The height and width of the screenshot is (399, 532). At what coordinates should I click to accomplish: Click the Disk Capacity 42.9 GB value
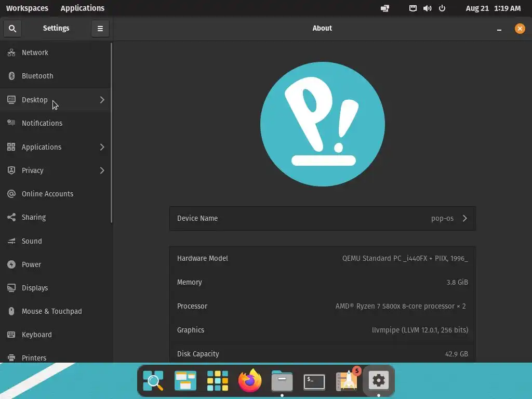[x=456, y=354]
